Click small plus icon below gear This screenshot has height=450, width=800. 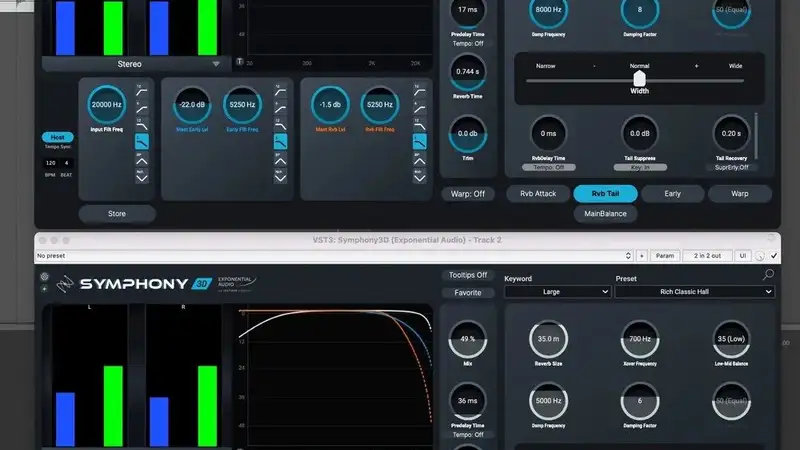coord(44,288)
